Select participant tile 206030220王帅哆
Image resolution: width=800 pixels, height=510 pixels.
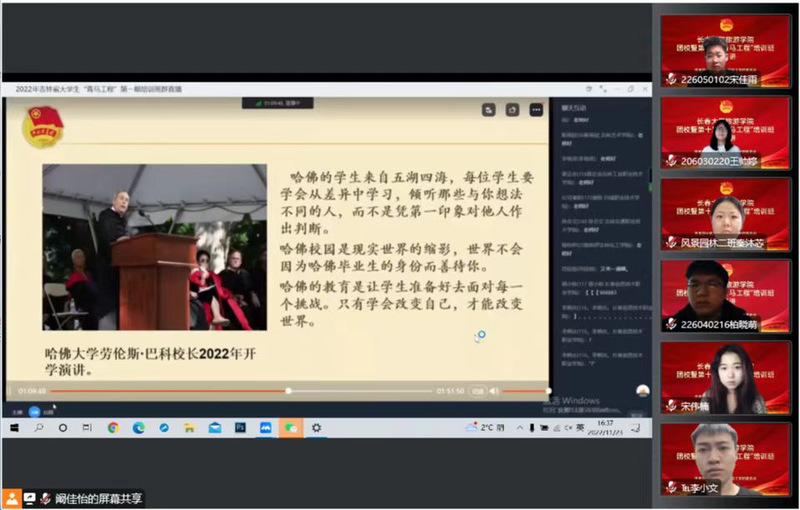[x=725, y=133]
